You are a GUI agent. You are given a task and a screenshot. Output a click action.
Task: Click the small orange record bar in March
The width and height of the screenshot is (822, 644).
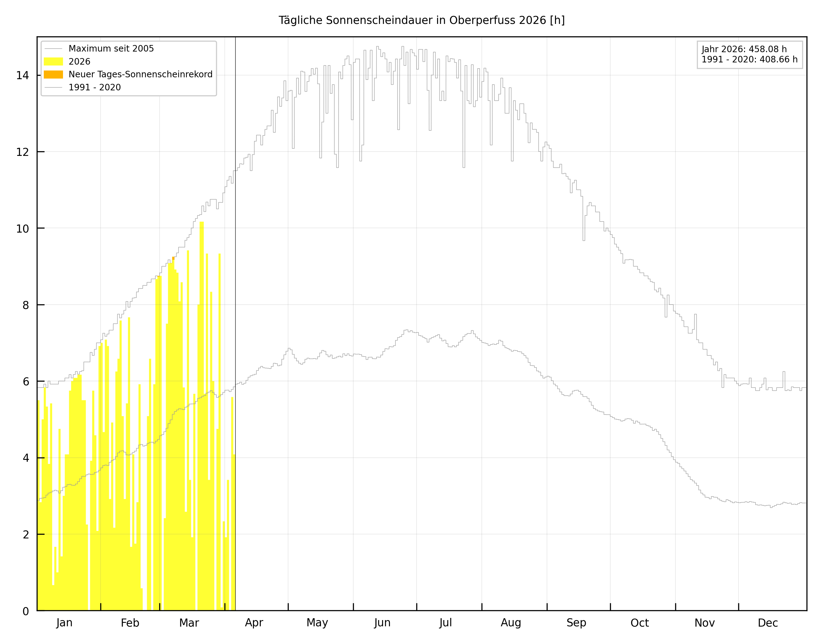click(x=173, y=258)
